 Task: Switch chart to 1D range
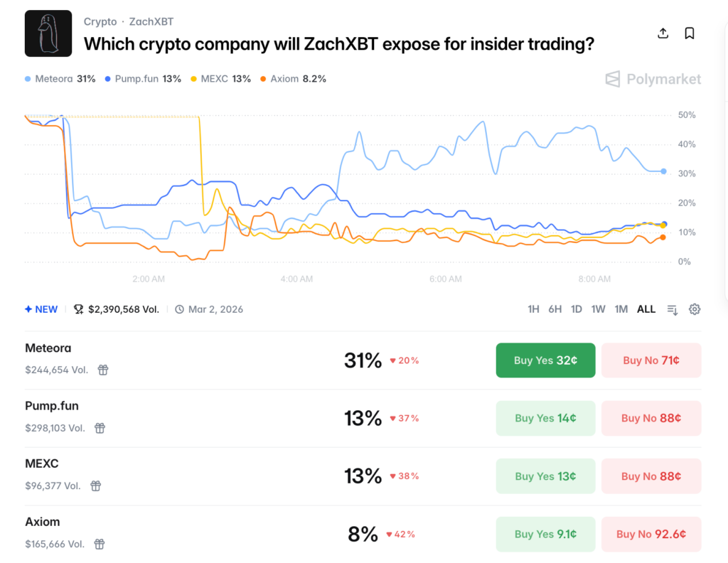coord(577,309)
